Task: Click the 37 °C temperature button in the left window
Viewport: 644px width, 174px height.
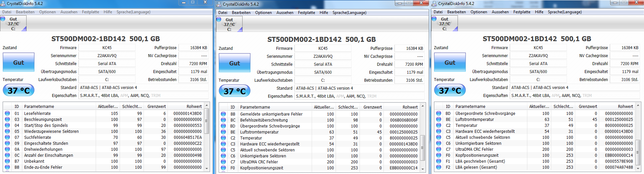Action: (x=19, y=90)
